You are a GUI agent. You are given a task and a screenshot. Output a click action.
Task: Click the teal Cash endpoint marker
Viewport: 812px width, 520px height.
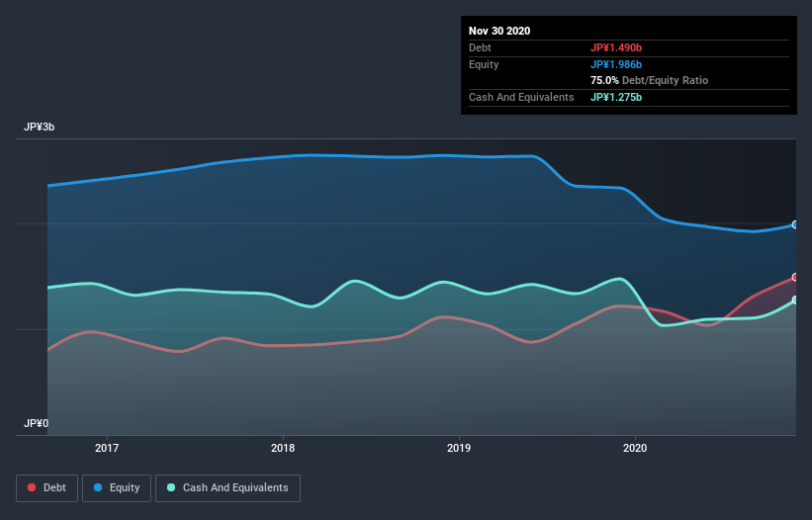pos(795,301)
